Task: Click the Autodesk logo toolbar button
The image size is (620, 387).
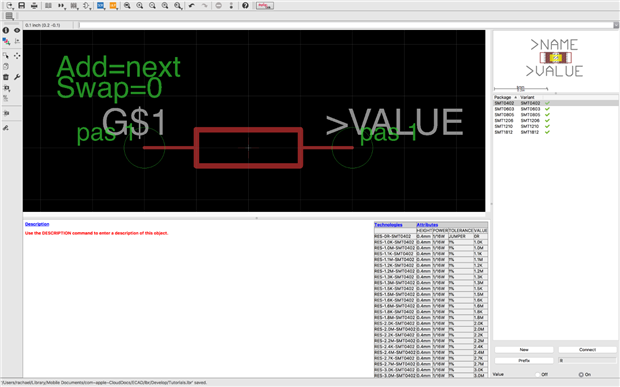Action: pyautogui.click(x=265, y=6)
